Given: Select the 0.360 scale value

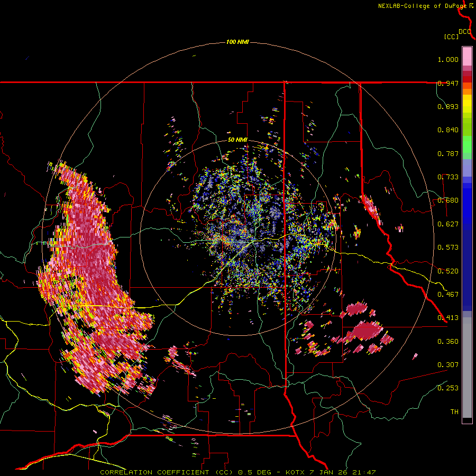Looking at the screenshot, I should pos(448,342).
